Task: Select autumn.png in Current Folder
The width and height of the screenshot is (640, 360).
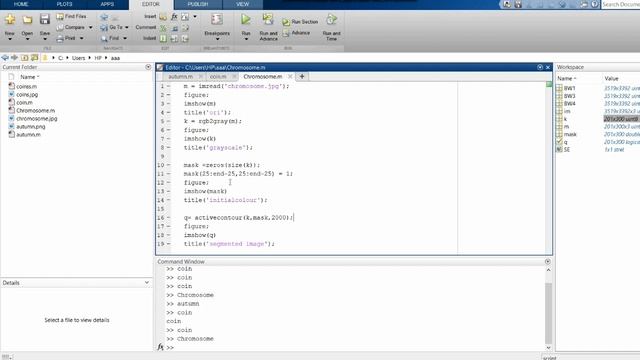Action: coord(31,127)
